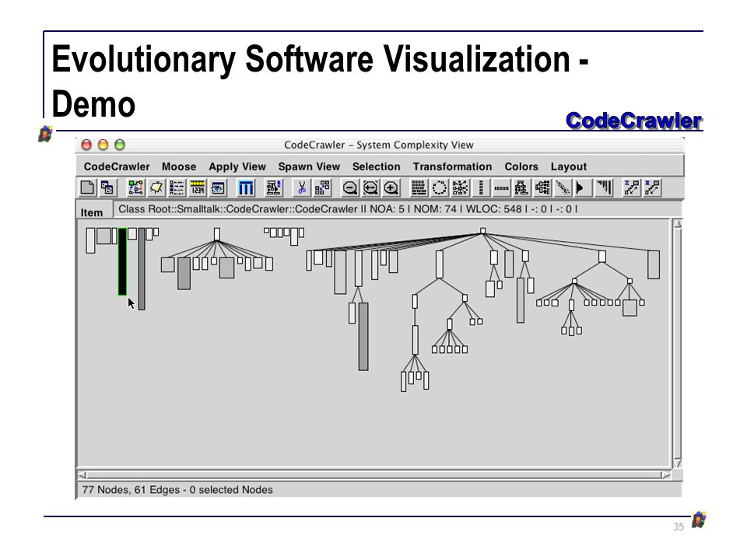This screenshot has height=560, width=747.
Task: Click the zoom in magnifier icon
Action: (391, 187)
